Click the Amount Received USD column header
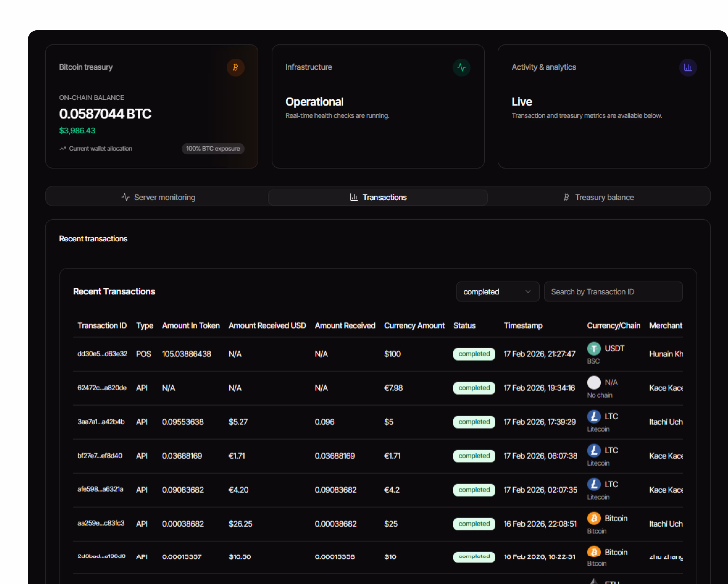Viewport: 728px width, 584px height. (x=267, y=326)
